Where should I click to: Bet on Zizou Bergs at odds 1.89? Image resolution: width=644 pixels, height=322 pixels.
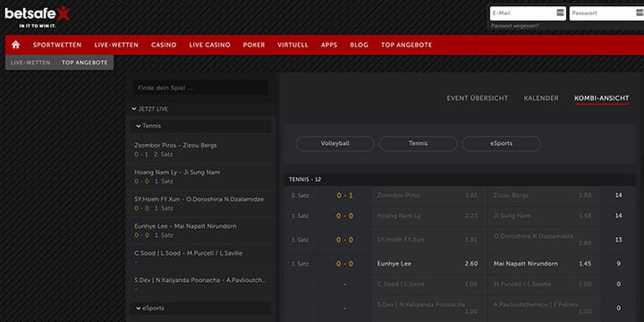[x=544, y=196]
